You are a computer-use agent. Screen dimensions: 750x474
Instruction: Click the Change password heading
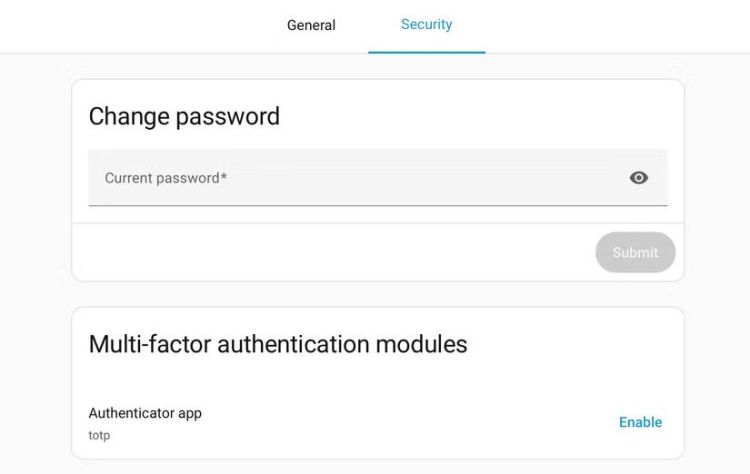[x=184, y=116]
